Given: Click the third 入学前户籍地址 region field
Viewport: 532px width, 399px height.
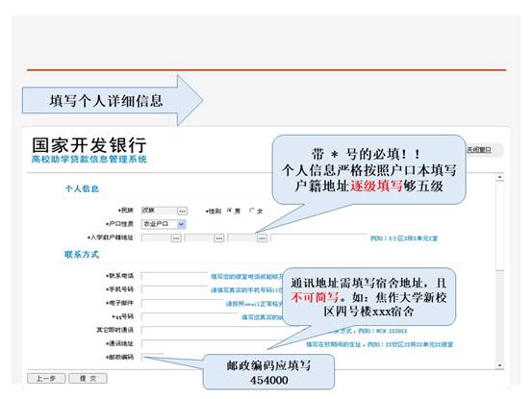Looking at the screenshot, I should tap(242, 238).
